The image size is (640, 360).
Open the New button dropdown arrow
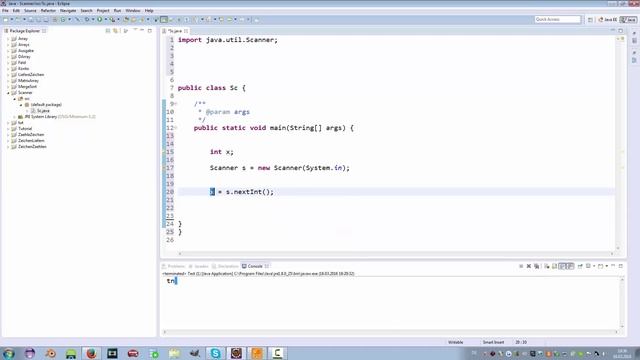pyautogui.click(x=12, y=19)
